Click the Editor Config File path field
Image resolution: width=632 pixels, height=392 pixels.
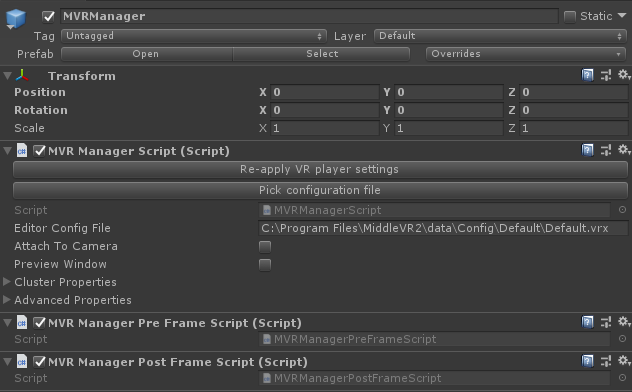(443, 228)
